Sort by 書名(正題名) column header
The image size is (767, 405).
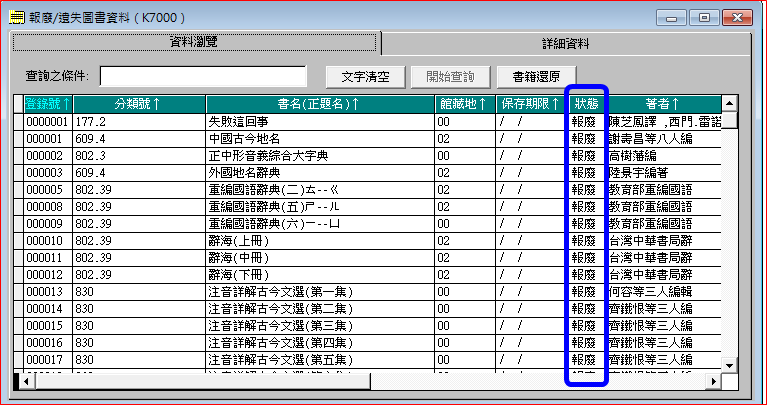[320, 104]
